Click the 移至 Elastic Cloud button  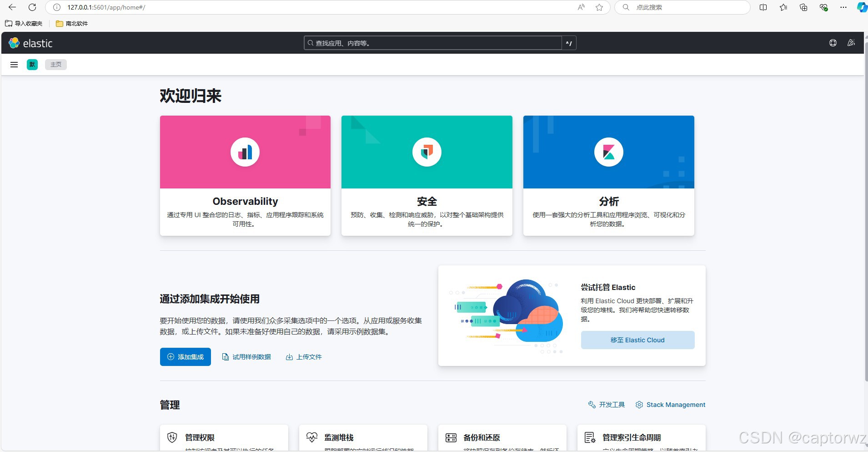pos(637,340)
